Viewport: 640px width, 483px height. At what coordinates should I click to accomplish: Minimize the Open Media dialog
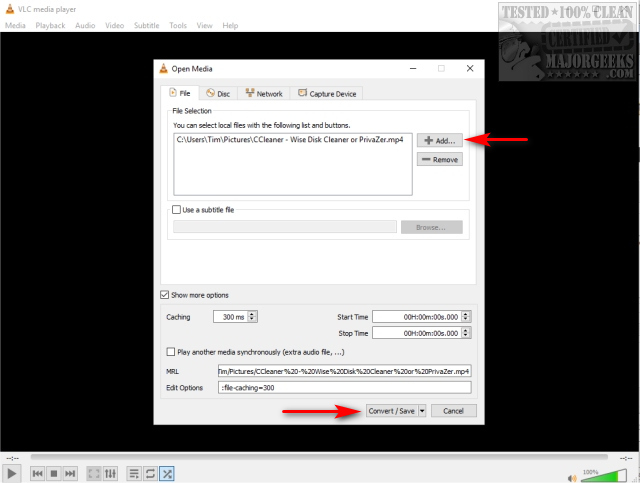(x=413, y=69)
